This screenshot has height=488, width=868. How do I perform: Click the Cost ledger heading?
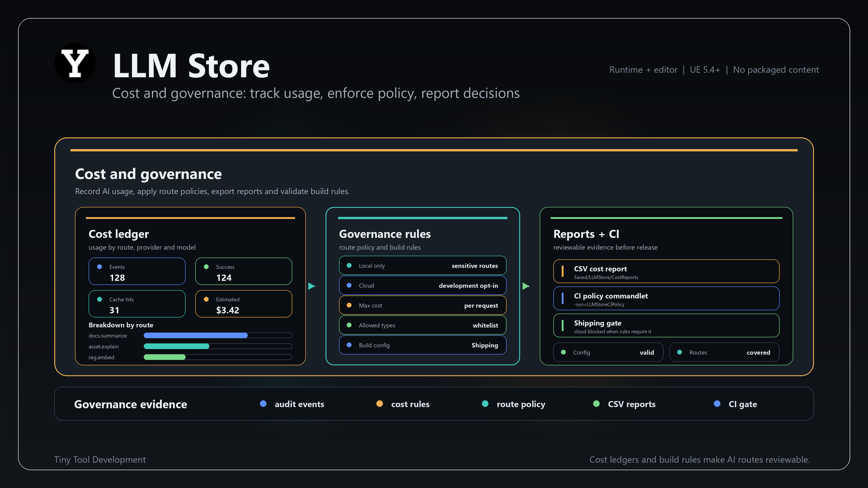point(118,234)
